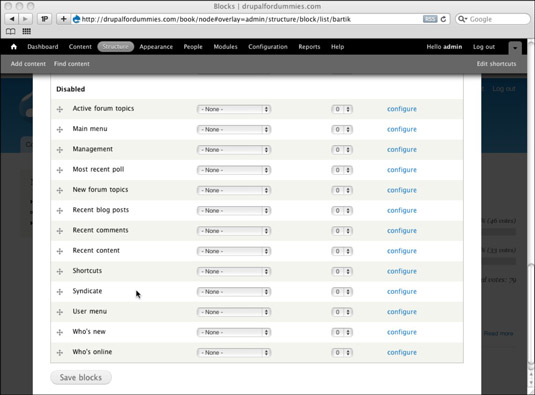Open region dropdown for Most recent poll
Viewport: 535px width, 395px height.
[234, 170]
